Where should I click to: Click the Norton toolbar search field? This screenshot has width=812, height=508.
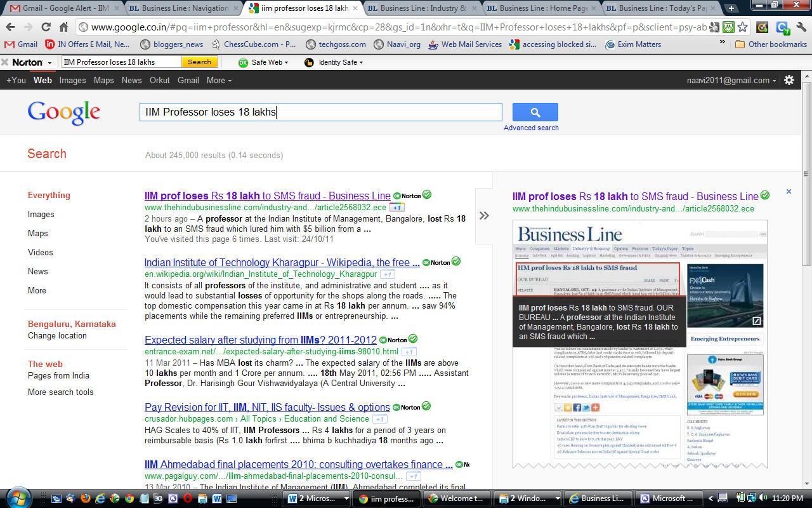tap(122, 62)
